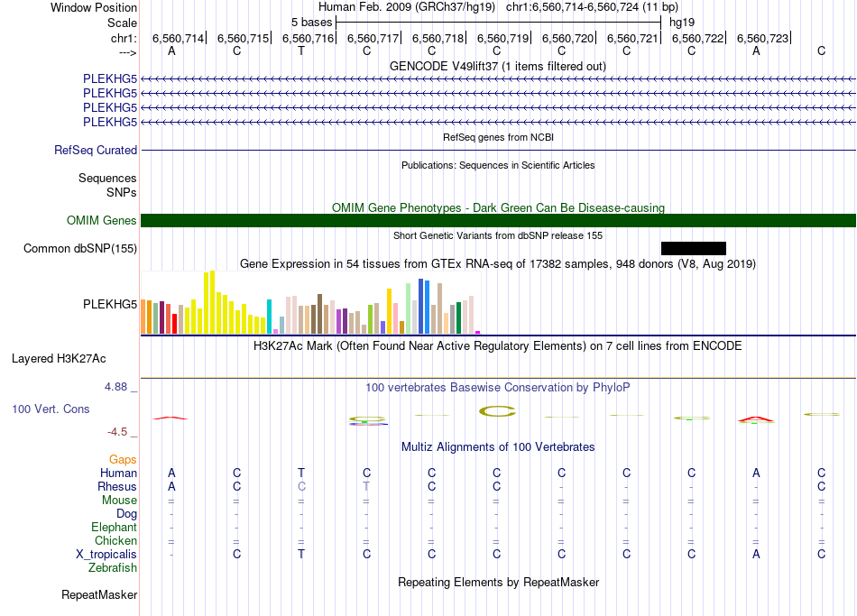Click the T base in X_tropicalis row
The height and width of the screenshot is (616, 857).
[x=301, y=555]
